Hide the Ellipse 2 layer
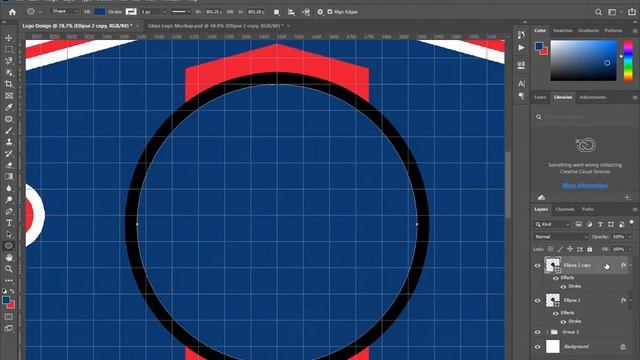The width and height of the screenshot is (640, 360). click(538, 300)
